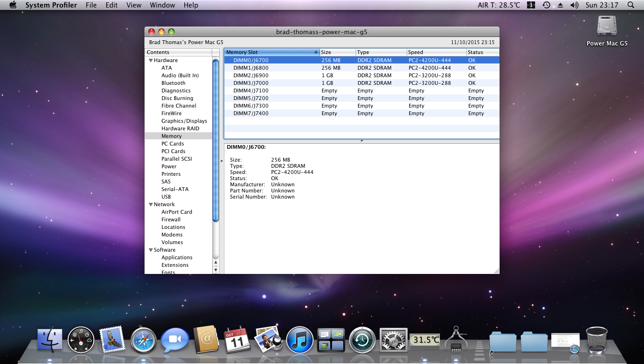Viewport: 644px width, 364px height.
Task: Click the Finder icon in Dock
Action: pos(50,340)
